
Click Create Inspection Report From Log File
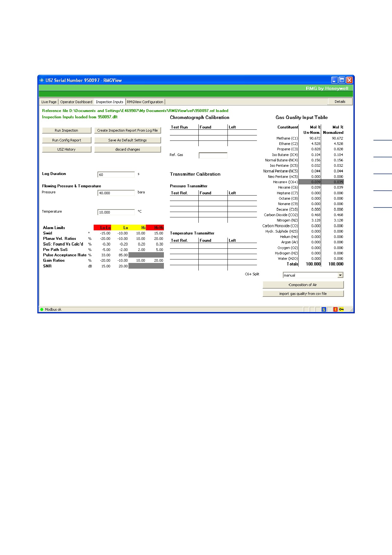point(128,130)
